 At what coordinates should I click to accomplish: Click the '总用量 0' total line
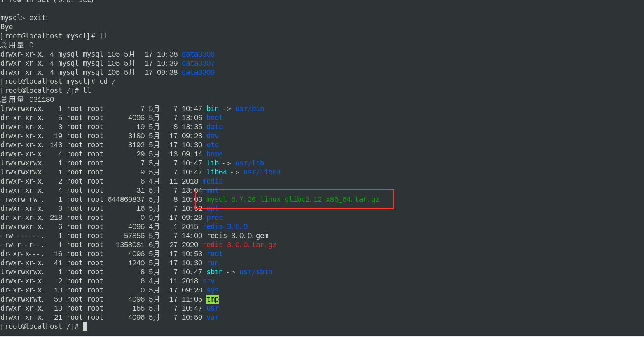(17, 45)
